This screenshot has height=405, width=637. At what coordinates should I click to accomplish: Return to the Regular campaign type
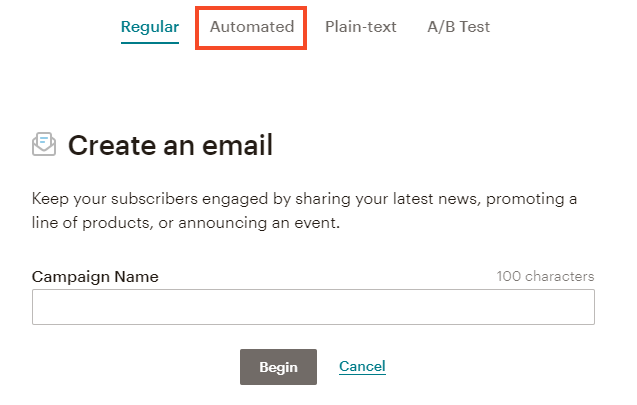150,27
